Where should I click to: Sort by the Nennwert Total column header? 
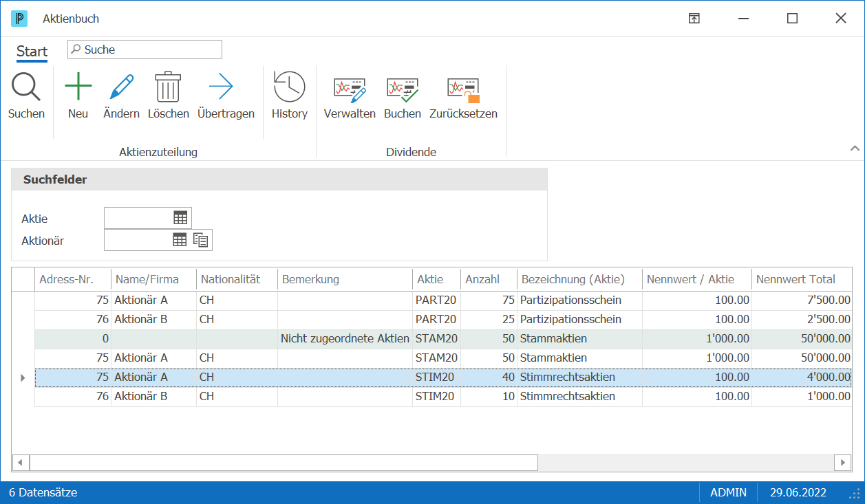point(802,279)
